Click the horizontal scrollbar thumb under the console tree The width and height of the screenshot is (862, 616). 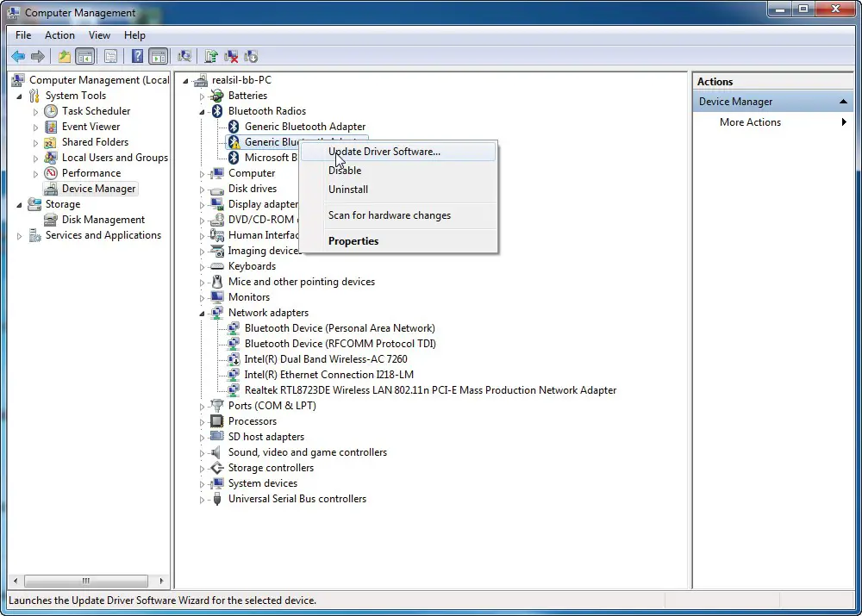point(86,581)
